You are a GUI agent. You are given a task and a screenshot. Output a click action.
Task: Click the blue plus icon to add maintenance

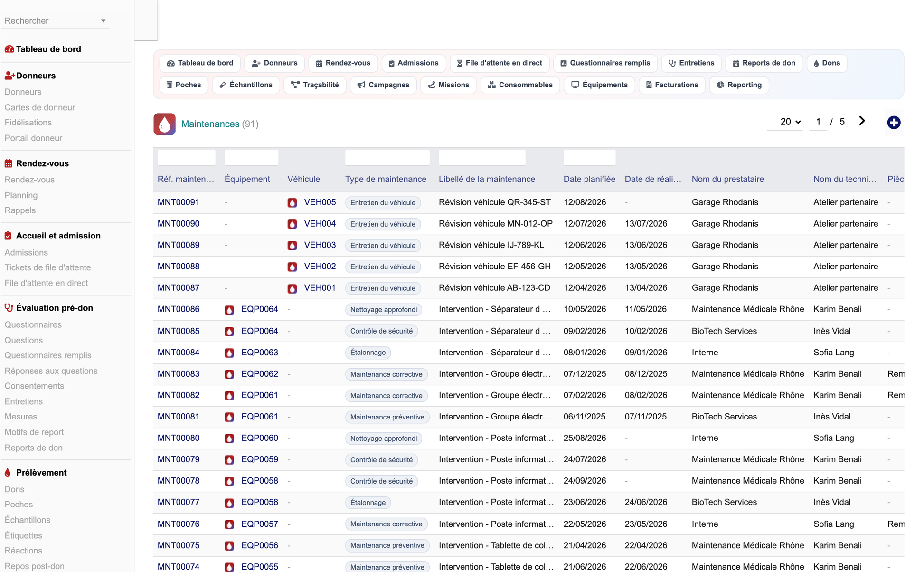(x=894, y=123)
